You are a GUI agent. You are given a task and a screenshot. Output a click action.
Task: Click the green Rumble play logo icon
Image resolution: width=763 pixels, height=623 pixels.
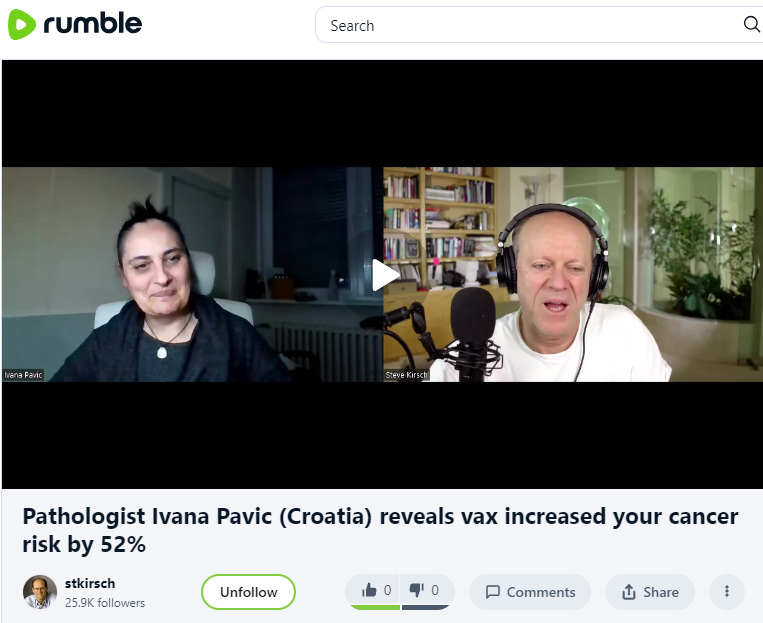(21, 24)
